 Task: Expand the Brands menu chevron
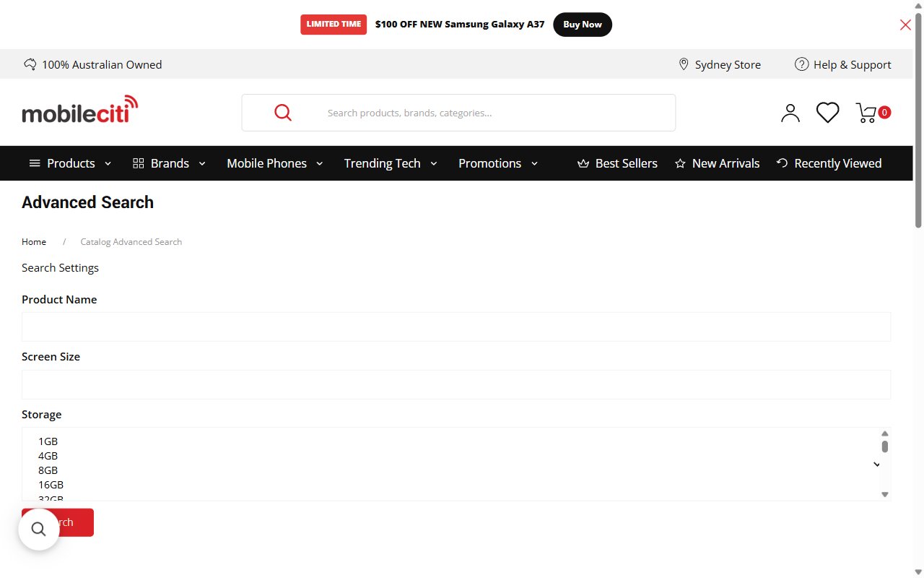[x=202, y=164]
